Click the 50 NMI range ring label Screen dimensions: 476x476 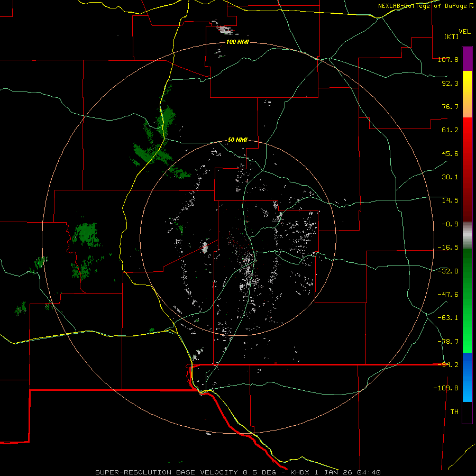(x=237, y=140)
